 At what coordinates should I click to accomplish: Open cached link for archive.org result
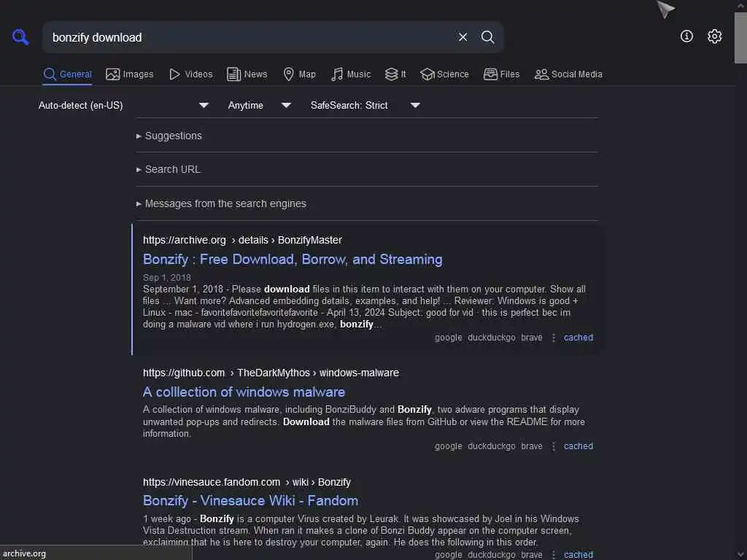pyautogui.click(x=578, y=338)
